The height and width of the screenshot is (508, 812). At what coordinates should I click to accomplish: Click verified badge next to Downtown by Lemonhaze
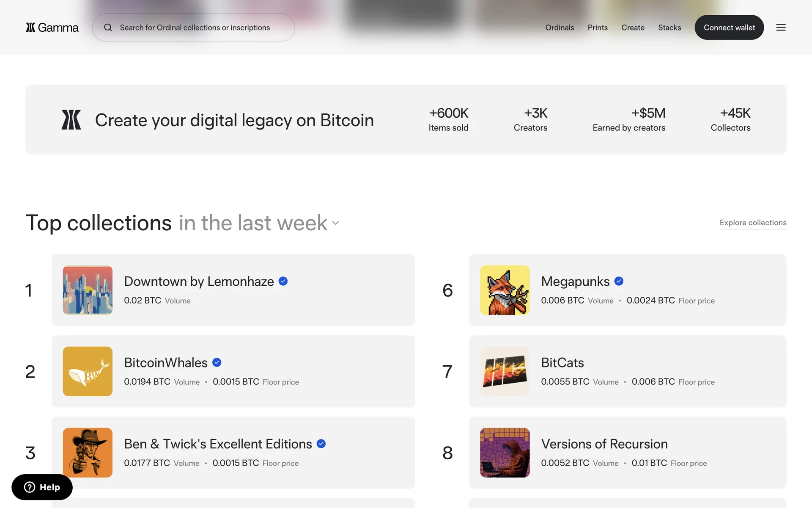[x=283, y=281]
